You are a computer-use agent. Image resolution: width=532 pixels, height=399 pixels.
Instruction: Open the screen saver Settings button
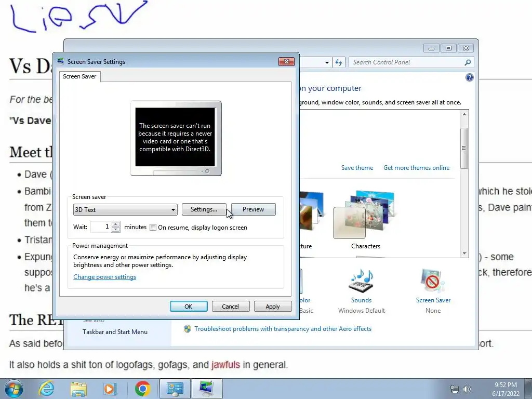(x=204, y=209)
